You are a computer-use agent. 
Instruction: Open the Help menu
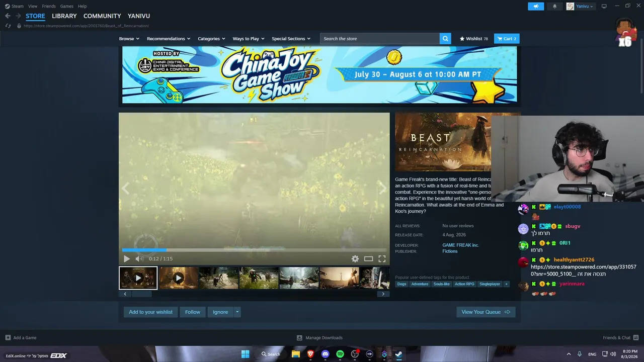click(82, 6)
